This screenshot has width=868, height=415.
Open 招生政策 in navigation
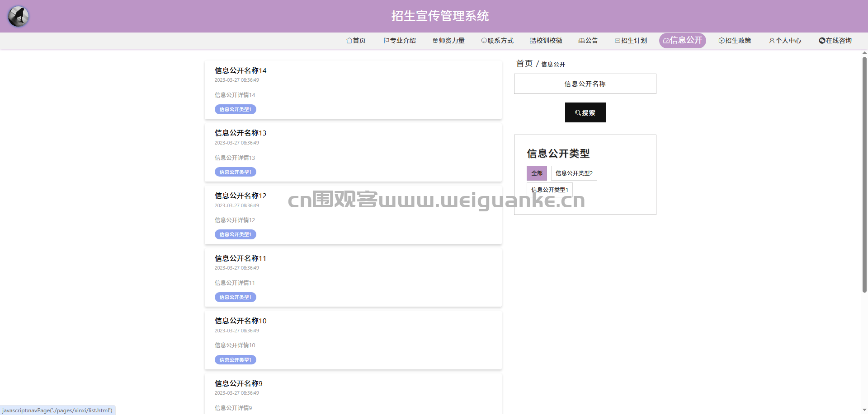pos(735,41)
